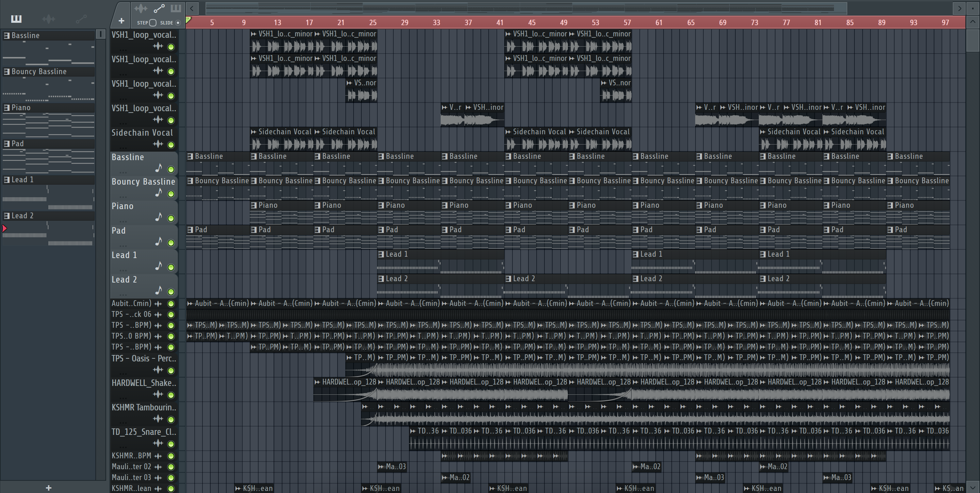This screenshot has height=493, width=980.
Task: Open clip menu of Aubit clip at bar 1
Action: pyautogui.click(x=190, y=304)
